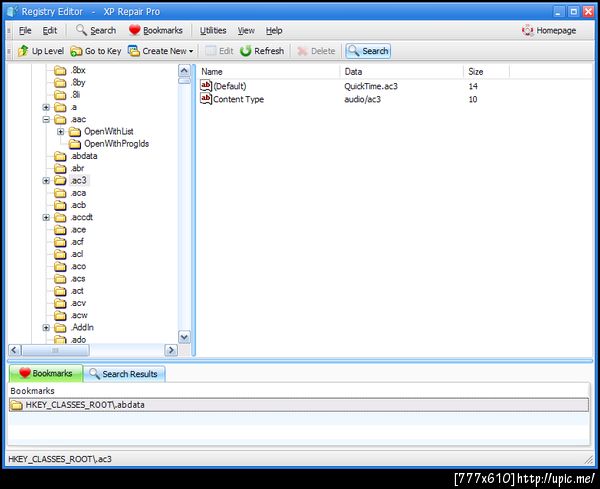Click the highlighted Search toolbar button

[x=368, y=51]
